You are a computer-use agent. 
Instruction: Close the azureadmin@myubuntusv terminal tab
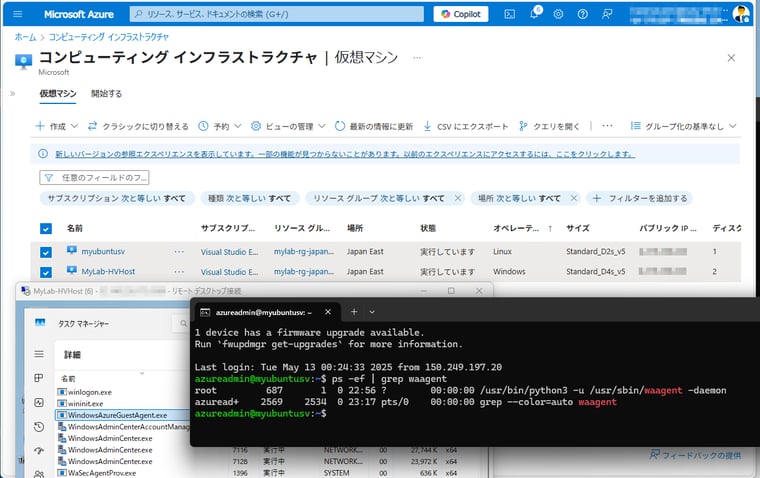pyautogui.click(x=328, y=312)
